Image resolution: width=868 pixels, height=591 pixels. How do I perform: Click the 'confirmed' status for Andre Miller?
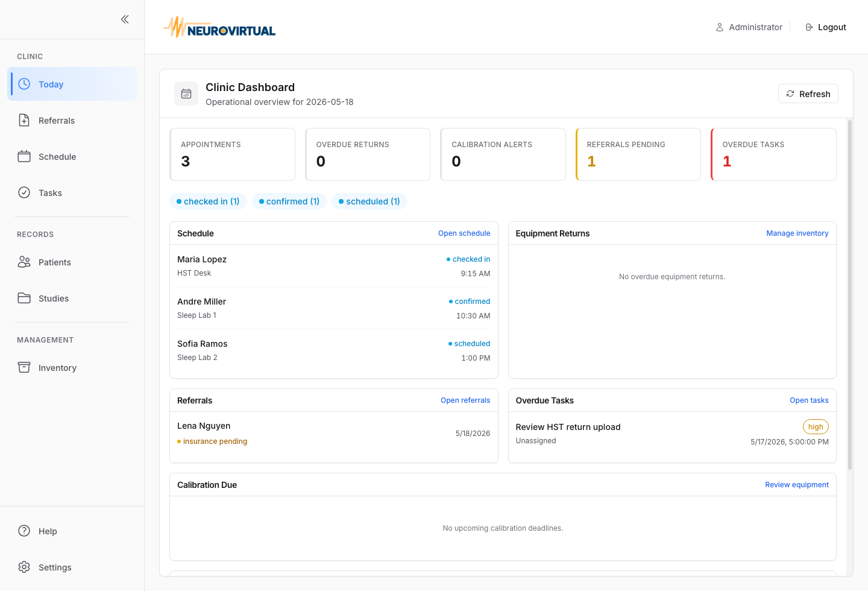(x=470, y=302)
